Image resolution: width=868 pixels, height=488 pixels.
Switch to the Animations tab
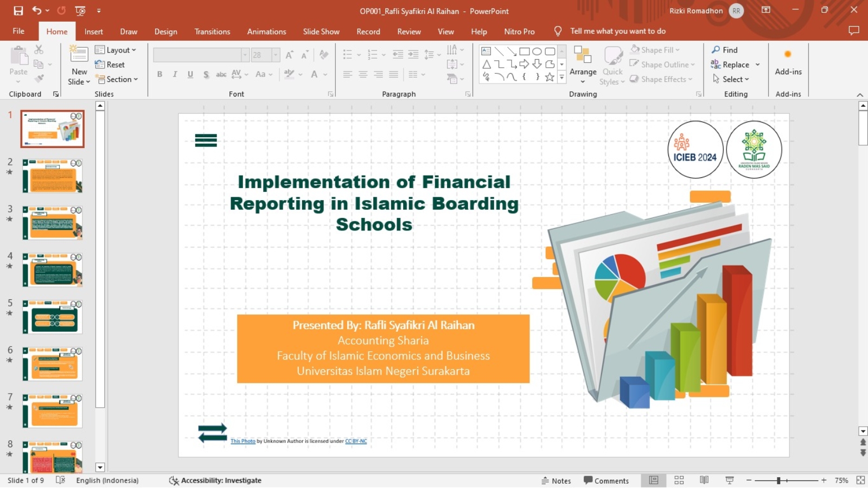pos(266,31)
